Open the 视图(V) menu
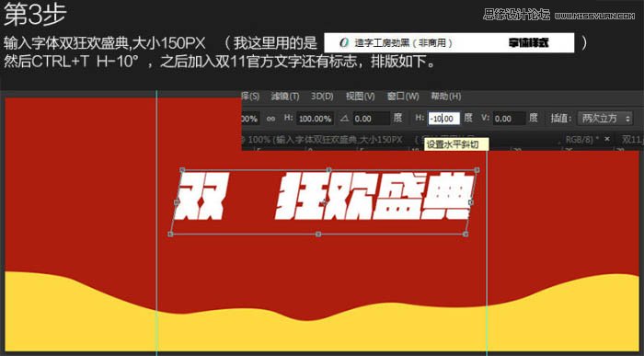Image resolution: width=644 pixels, height=356 pixels. pyautogui.click(x=361, y=96)
